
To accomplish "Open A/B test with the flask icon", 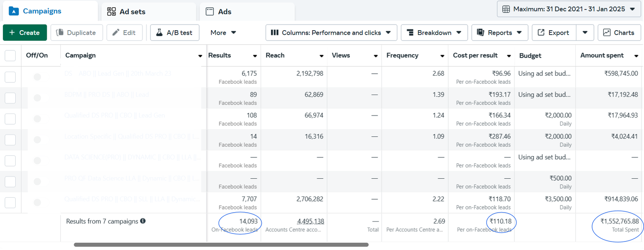I will point(175,33).
